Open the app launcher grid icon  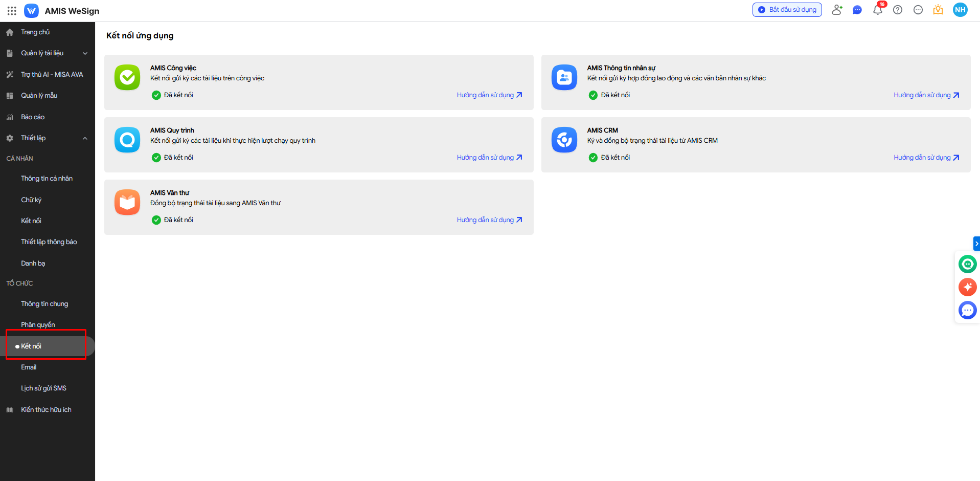(12, 11)
